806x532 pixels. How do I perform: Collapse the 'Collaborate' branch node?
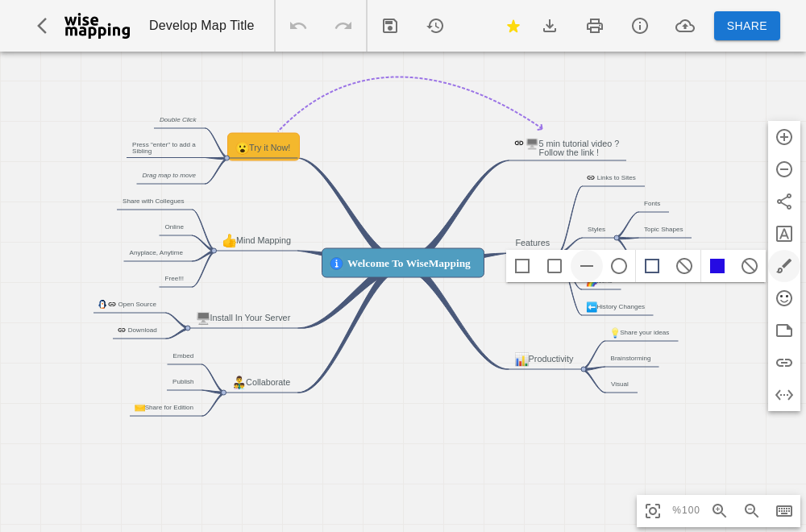(223, 393)
